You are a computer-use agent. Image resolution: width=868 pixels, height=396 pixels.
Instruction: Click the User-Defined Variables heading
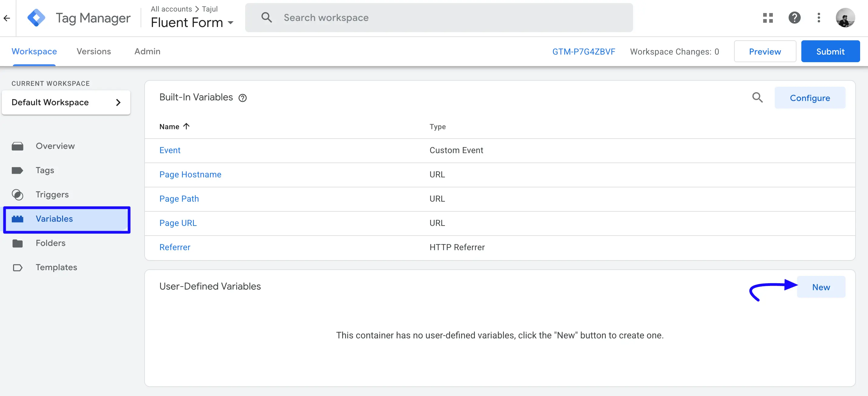pos(210,287)
